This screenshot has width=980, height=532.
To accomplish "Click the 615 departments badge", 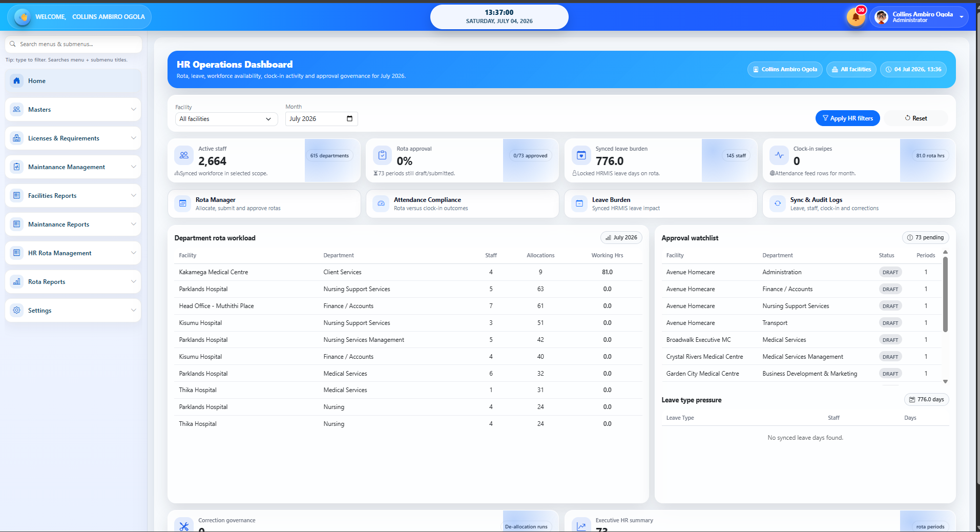I will tap(329, 155).
